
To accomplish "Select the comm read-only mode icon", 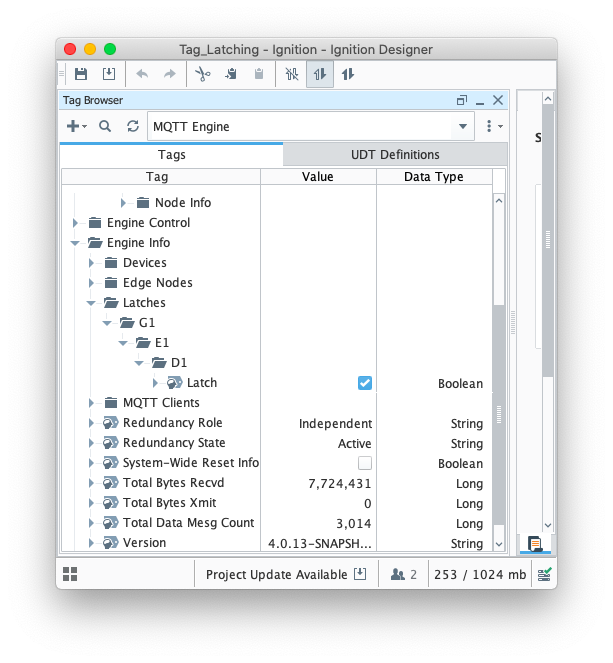I will (x=320, y=74).
